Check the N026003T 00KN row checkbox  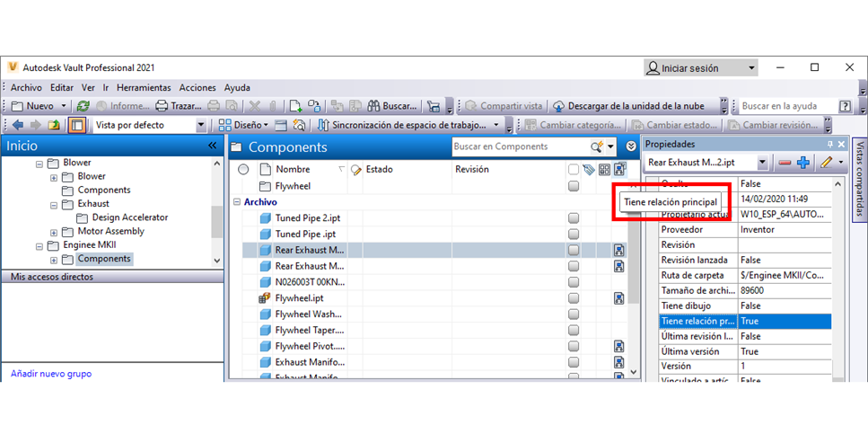574,282
